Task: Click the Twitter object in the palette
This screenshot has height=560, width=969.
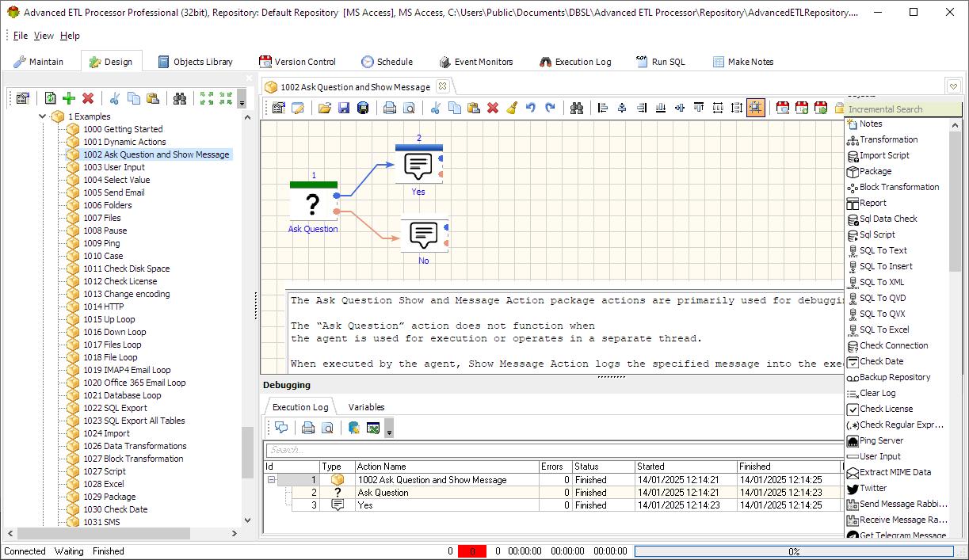Action: [873, 488]
